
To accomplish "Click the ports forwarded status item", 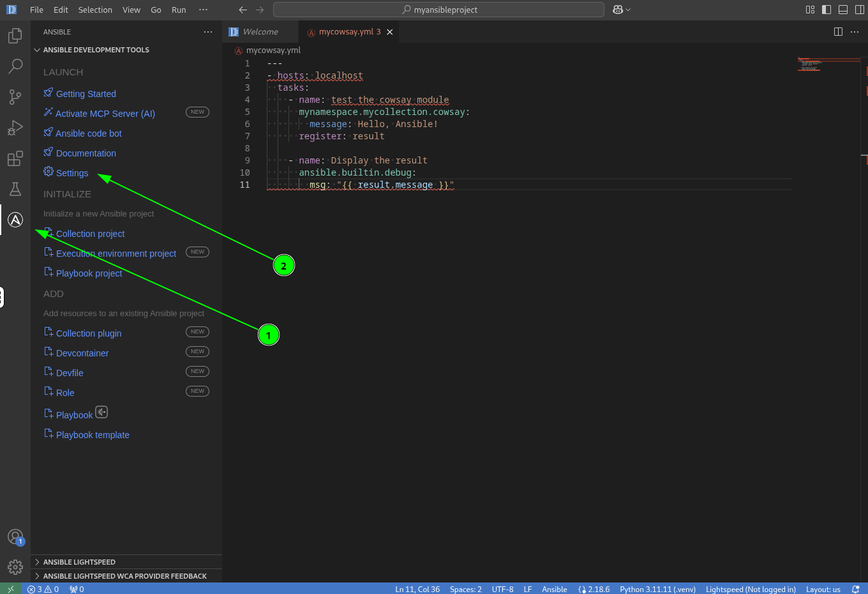I will click(x=77, y=589).
